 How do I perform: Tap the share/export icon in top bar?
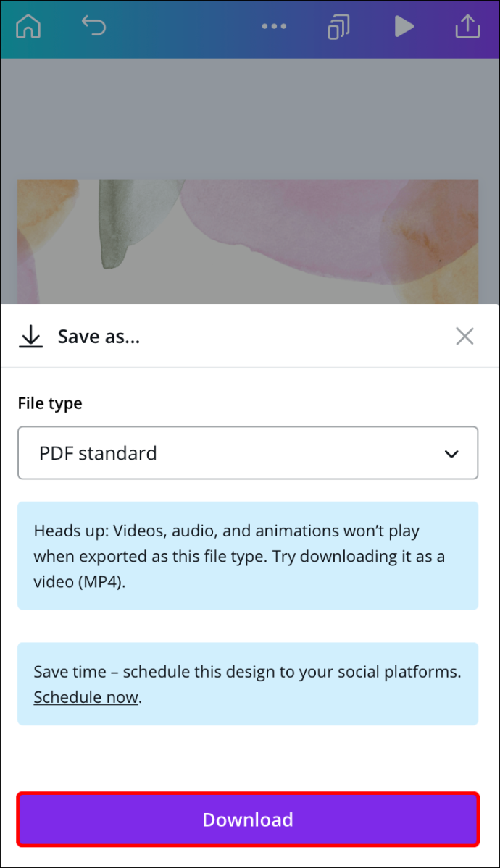pos(467,26)
